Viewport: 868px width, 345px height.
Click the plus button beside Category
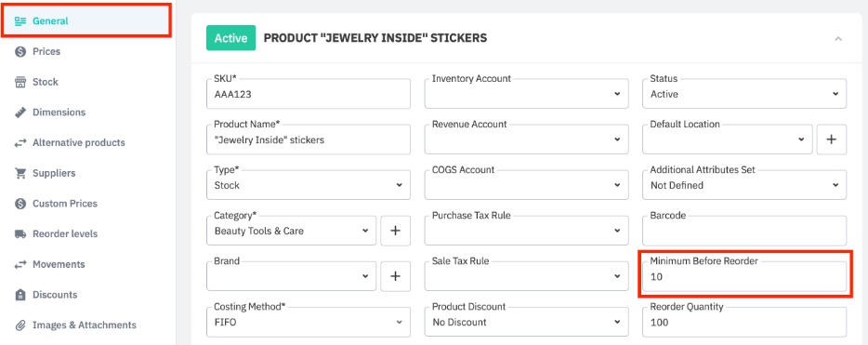point(395,231)
